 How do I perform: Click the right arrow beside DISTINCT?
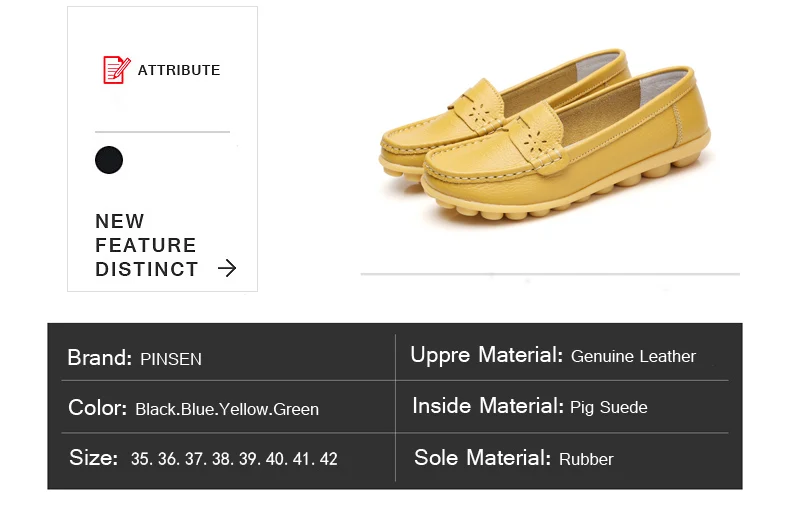coord(227,268)
